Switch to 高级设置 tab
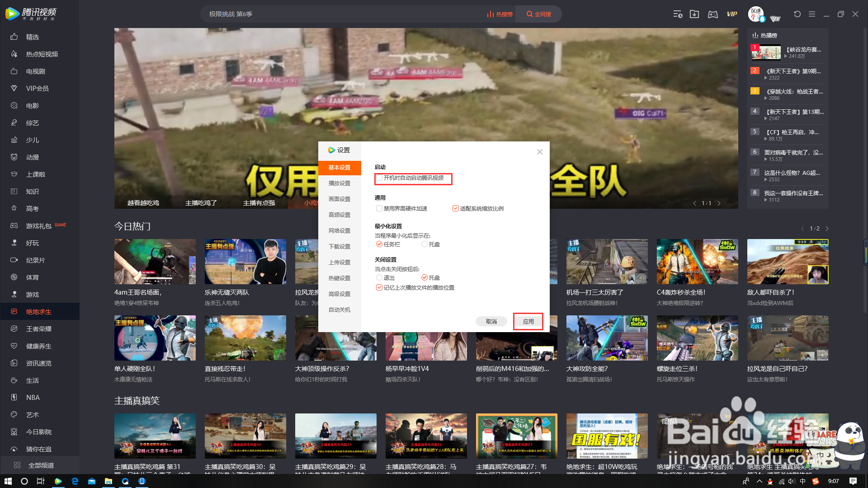Screen dimensions: 868x488 pyautogui.click(x=340, y=294)
